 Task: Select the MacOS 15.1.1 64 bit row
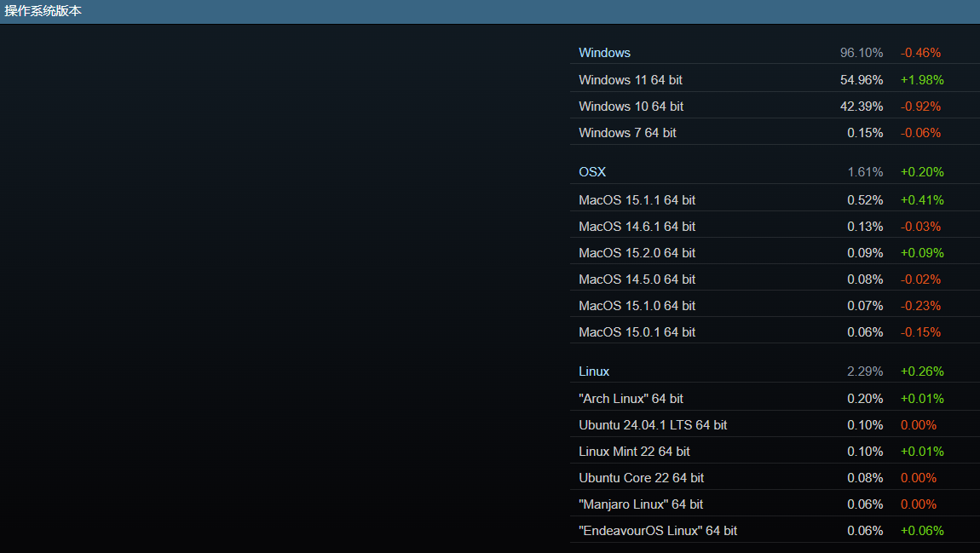(x=775, y=200)
